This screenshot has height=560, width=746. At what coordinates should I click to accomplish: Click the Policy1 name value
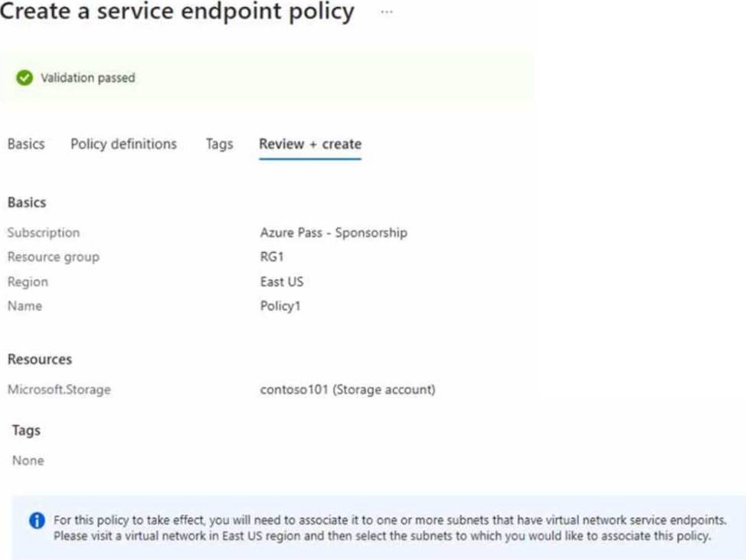[280, 306]
